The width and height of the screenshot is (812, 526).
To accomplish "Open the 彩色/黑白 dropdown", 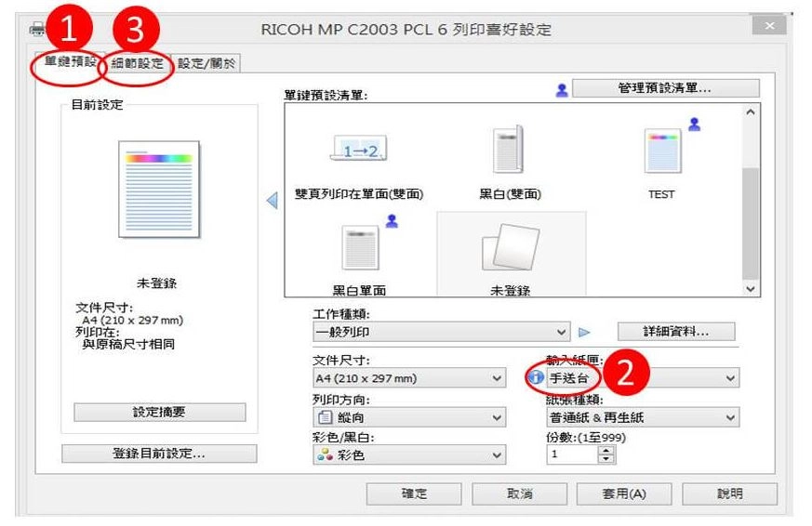I will [409, 455].
